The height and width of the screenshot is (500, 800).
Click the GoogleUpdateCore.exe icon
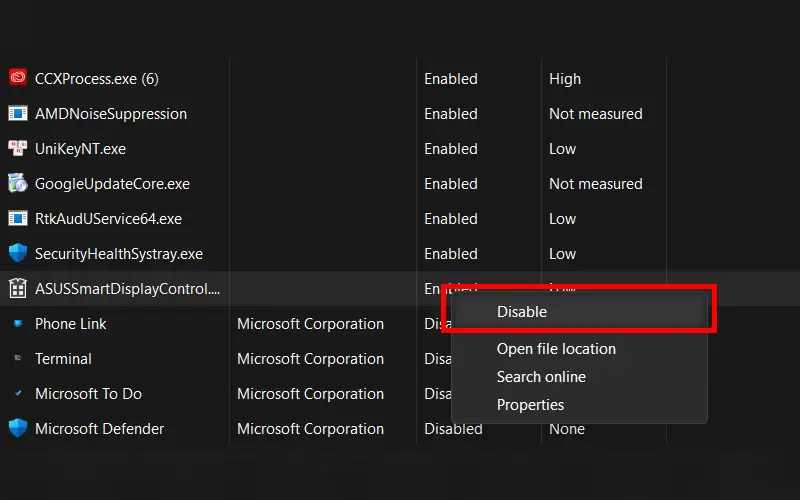[x=18, y=183]
